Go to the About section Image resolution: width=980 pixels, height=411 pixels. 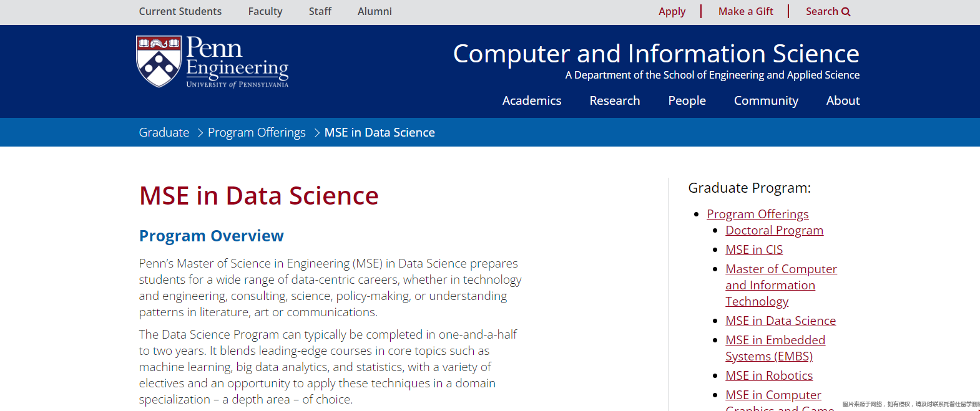[x=843, y=100]
